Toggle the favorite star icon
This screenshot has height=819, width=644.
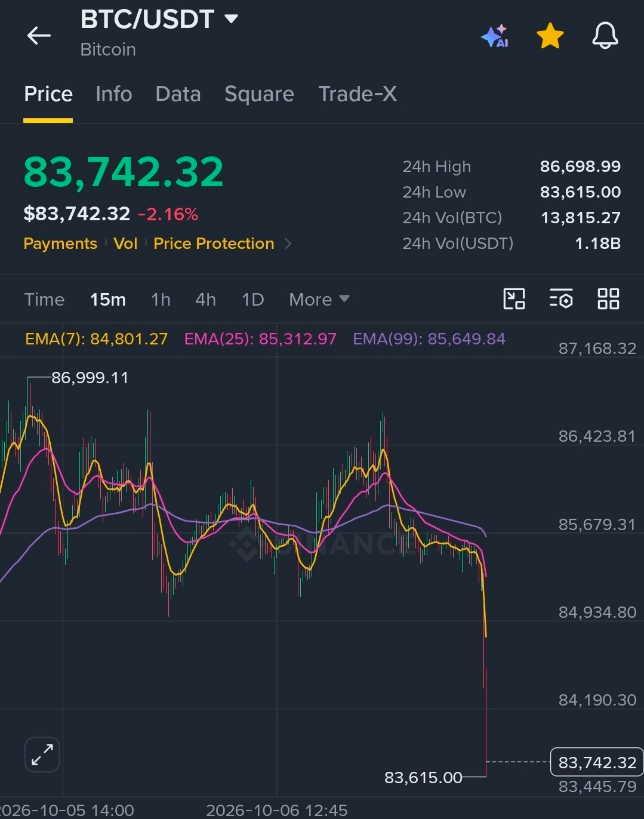550,36
